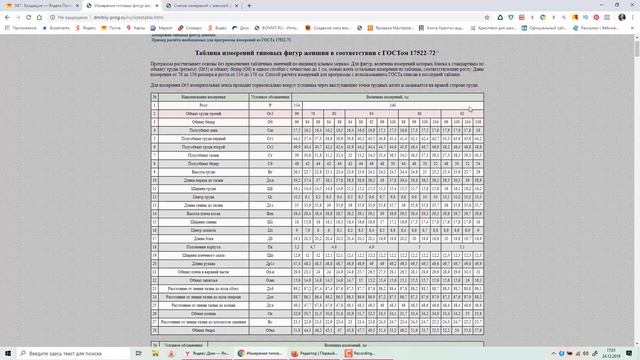The image size is (640, 360).
Task: Open the Recording taskbar window
Action: 367,353
